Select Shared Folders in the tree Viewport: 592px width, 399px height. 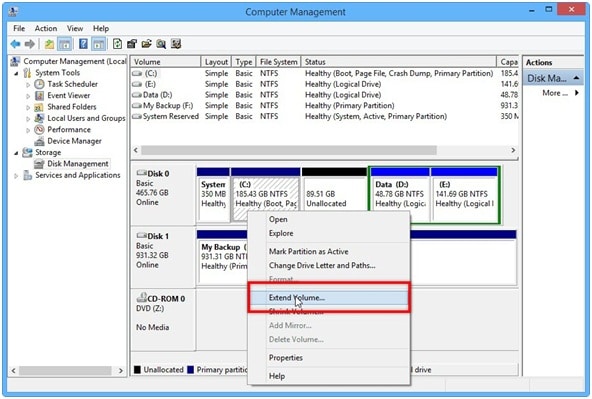[x=72, y=107]
